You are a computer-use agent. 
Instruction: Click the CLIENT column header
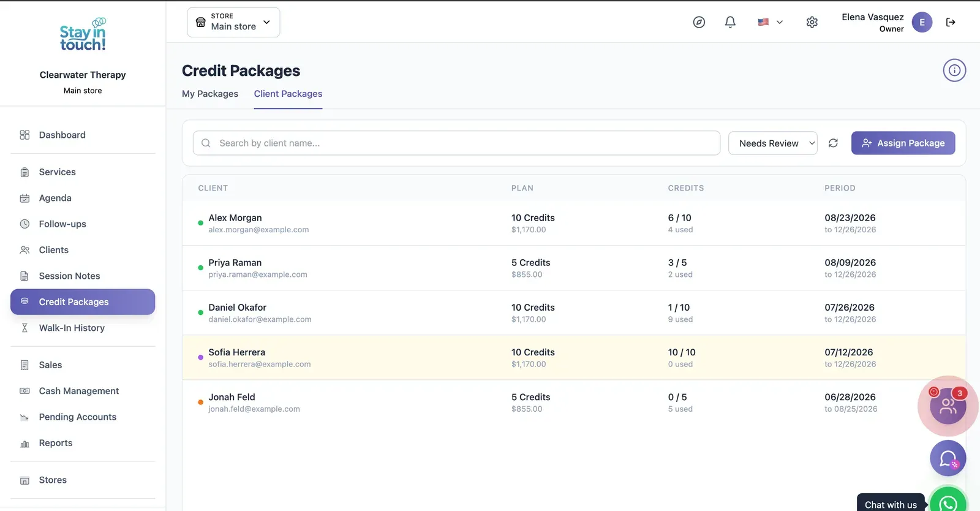pos(213,188)
